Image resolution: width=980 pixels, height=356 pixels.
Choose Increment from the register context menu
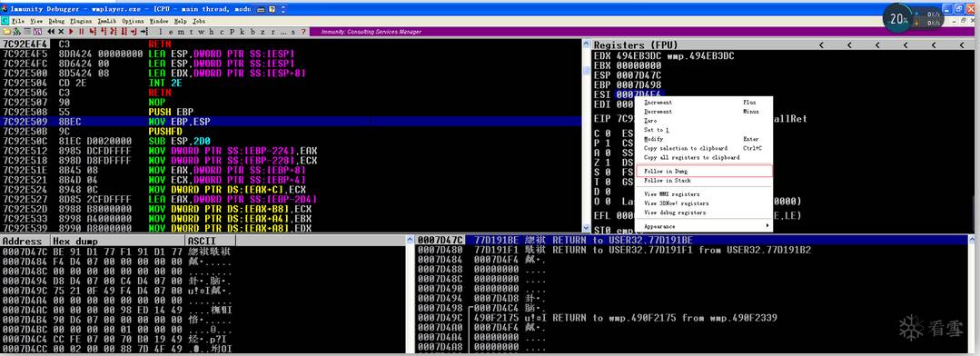point(704,103)
